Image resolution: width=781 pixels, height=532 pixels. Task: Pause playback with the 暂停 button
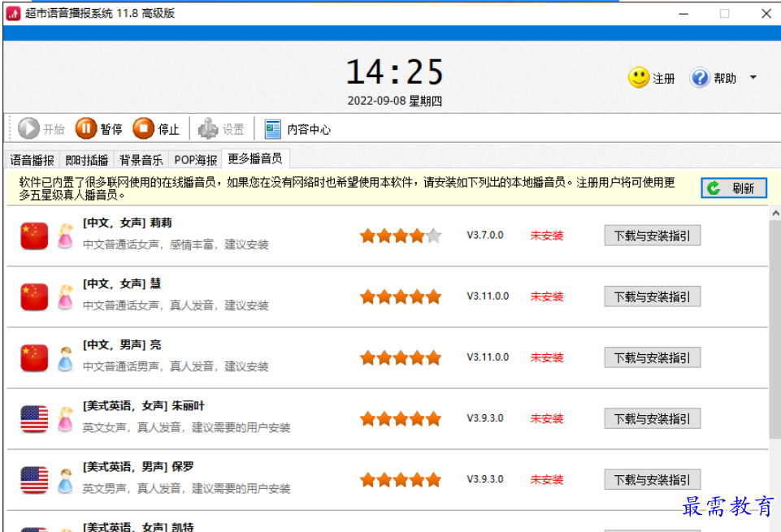point(98,128)
